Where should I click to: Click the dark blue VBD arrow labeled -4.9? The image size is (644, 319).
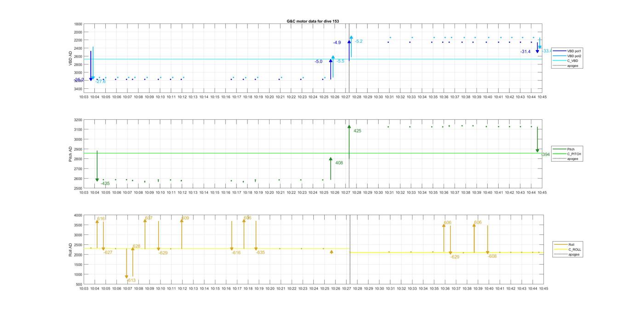(x=349, y=51)
